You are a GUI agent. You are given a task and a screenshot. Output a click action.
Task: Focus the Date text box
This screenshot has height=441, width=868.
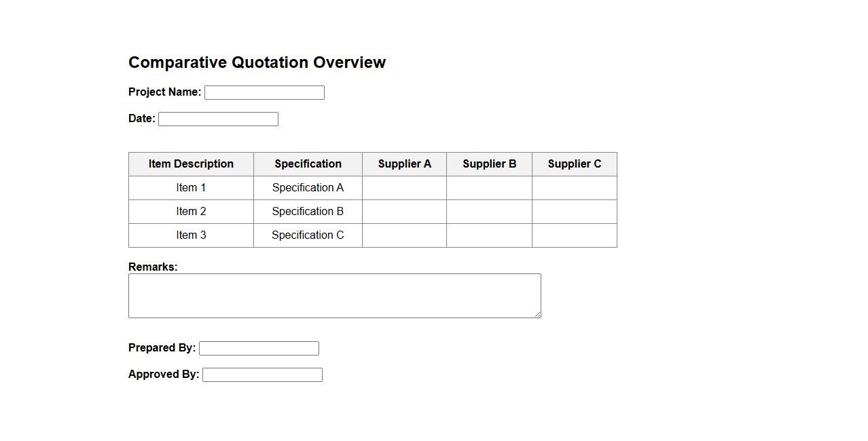pyautogui.click(x=218, y=119)
